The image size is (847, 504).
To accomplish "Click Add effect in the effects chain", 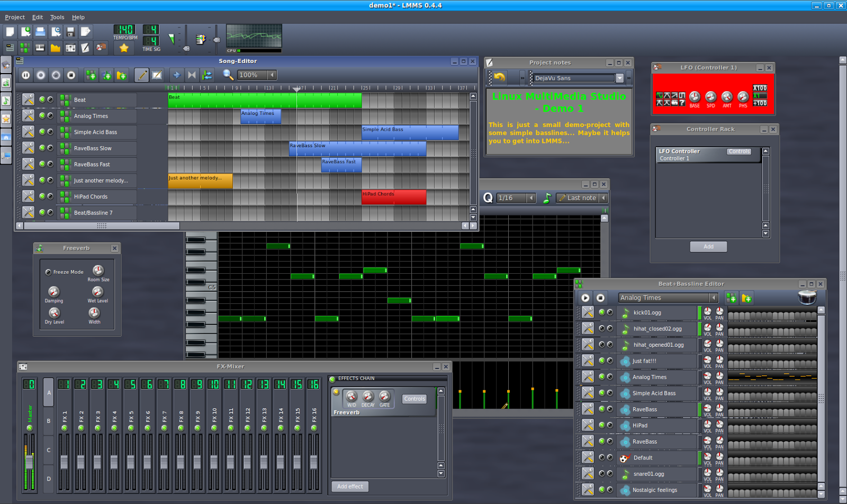I will click(x=349, y=486).
